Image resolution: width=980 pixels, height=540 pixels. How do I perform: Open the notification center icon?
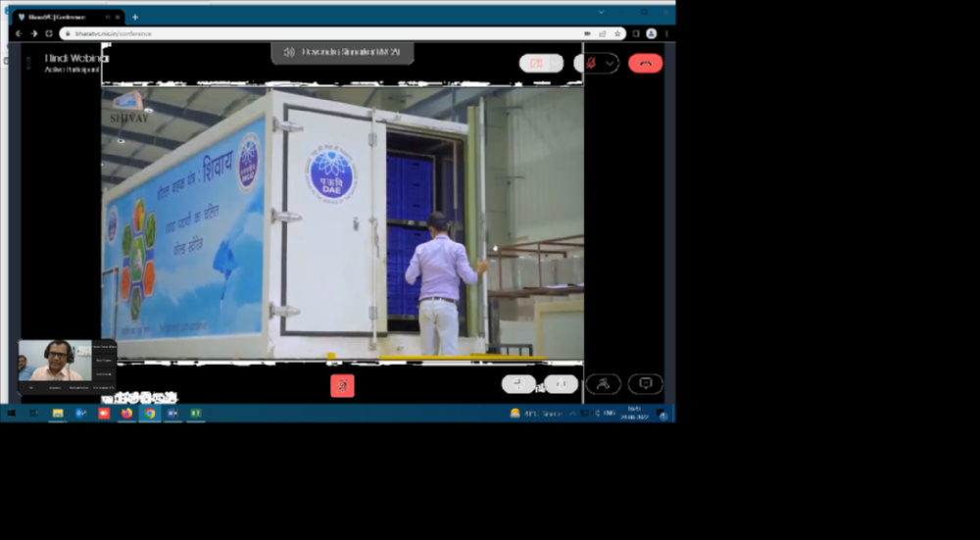click(661, 414)
